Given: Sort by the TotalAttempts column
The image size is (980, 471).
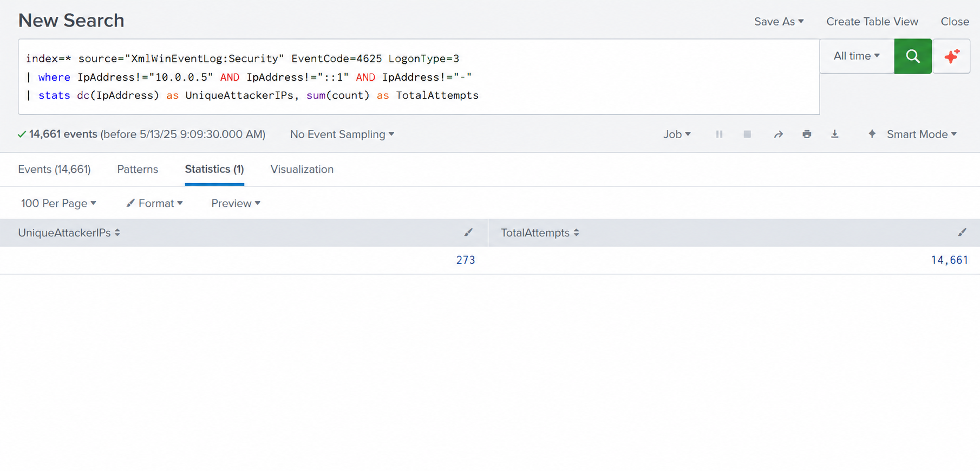Looking at the screenshot, I should pyautogui.click(x=540, y=233).
